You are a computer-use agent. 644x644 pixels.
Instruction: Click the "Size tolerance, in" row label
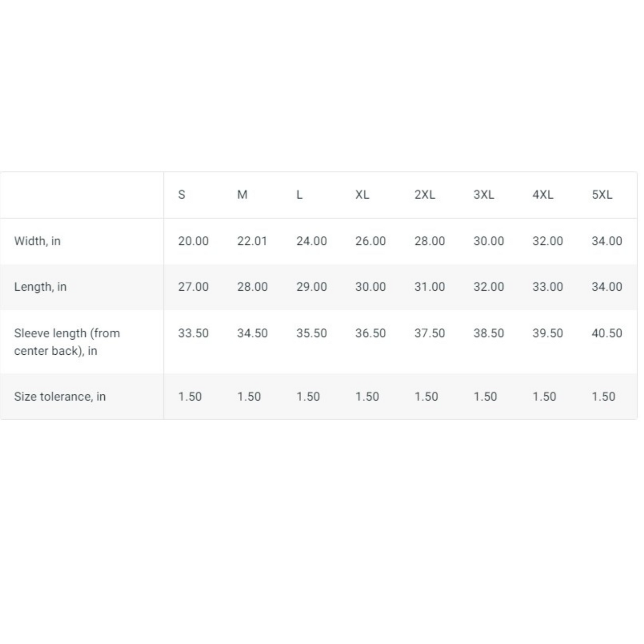(60, 397)
